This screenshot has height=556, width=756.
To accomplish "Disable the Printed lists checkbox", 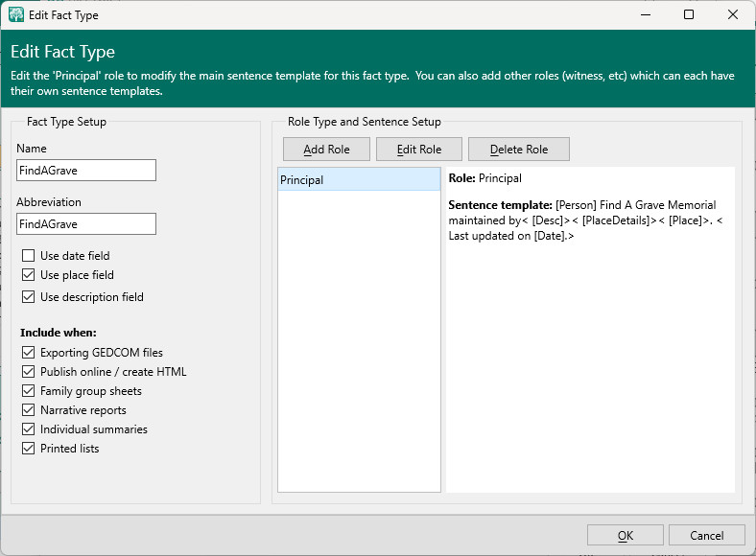I will coord(28,449).
